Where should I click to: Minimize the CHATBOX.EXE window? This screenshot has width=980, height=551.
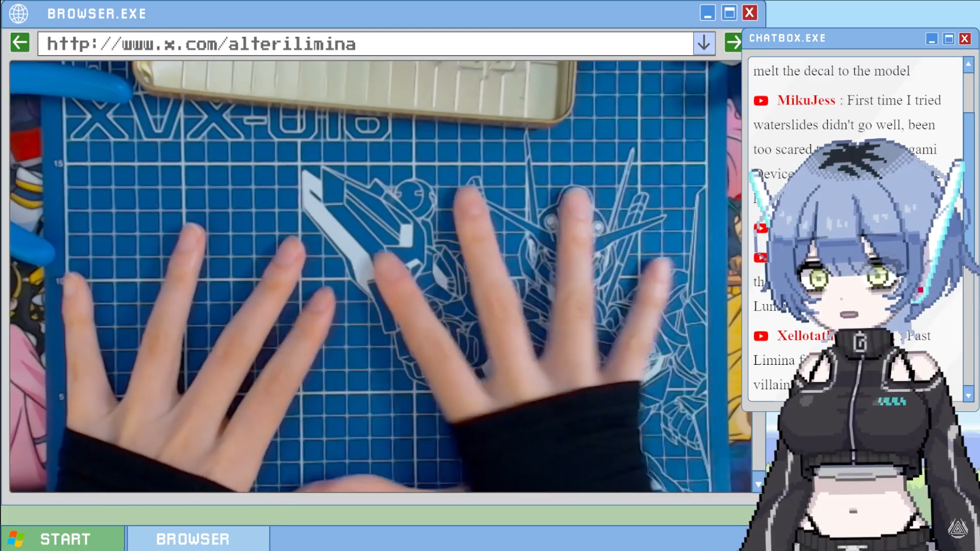point(932,39)
